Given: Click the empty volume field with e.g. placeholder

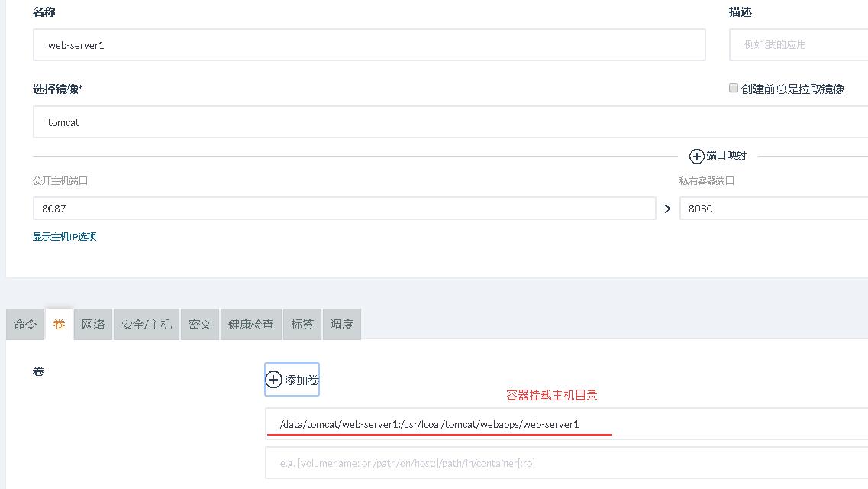Looking at the screenshot, I should tap(567, 463).
